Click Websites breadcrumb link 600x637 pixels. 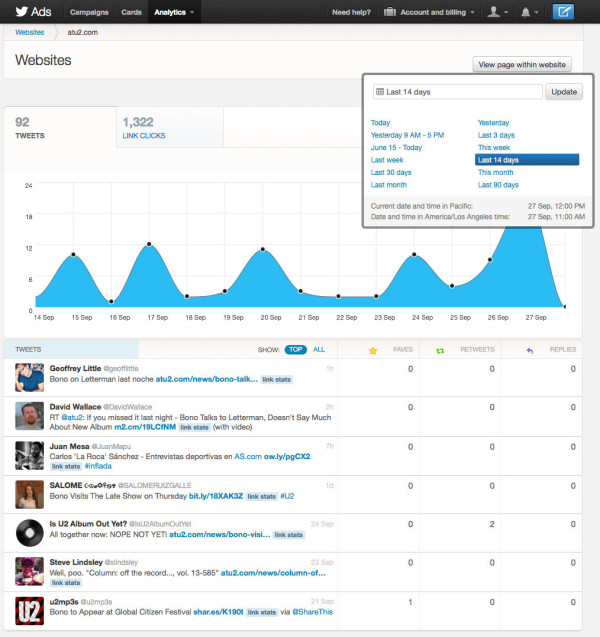30,32
